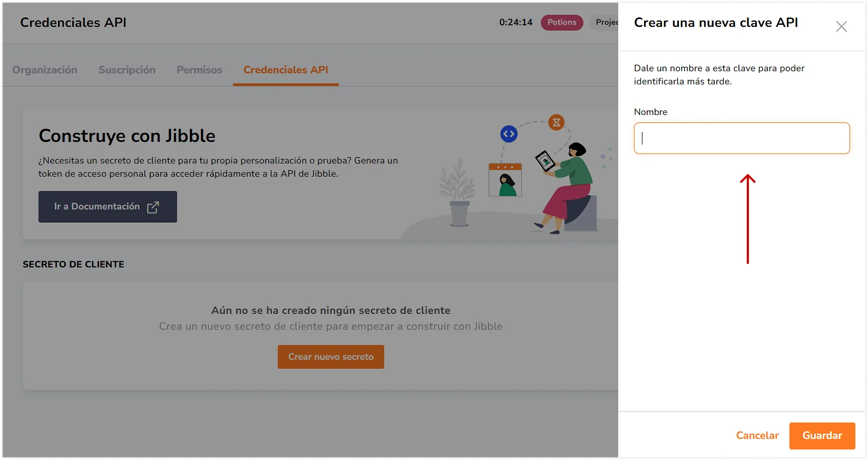Click the 0:24:14 timer

click(515, 22)
